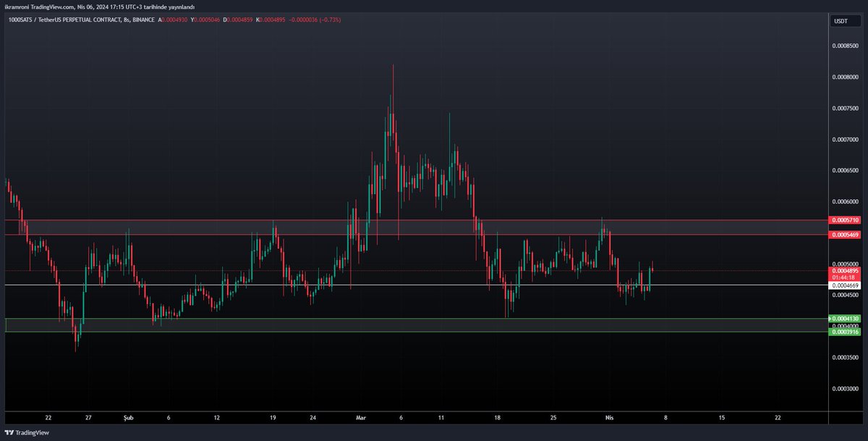868x441 pixels.
Task: Click the 0.0008500 price axis label
Action: [x=845, y=46]
